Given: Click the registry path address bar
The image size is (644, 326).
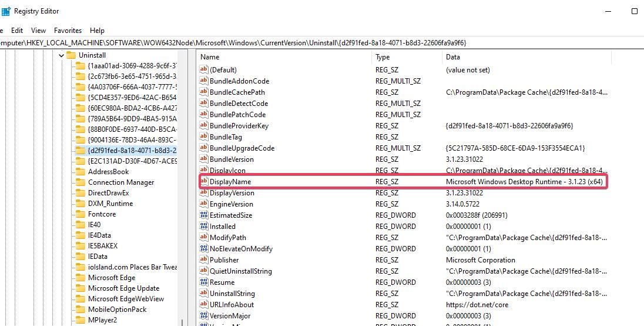Looking at the screenshot, I should click(x=322, y=43).
